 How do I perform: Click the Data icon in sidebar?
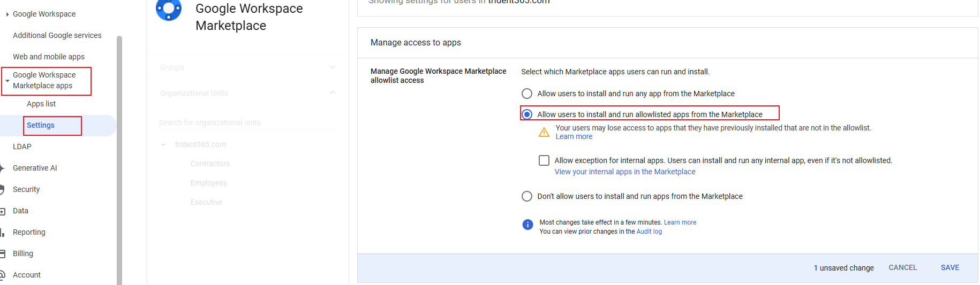pyautogui.click(x=2, y=211)
